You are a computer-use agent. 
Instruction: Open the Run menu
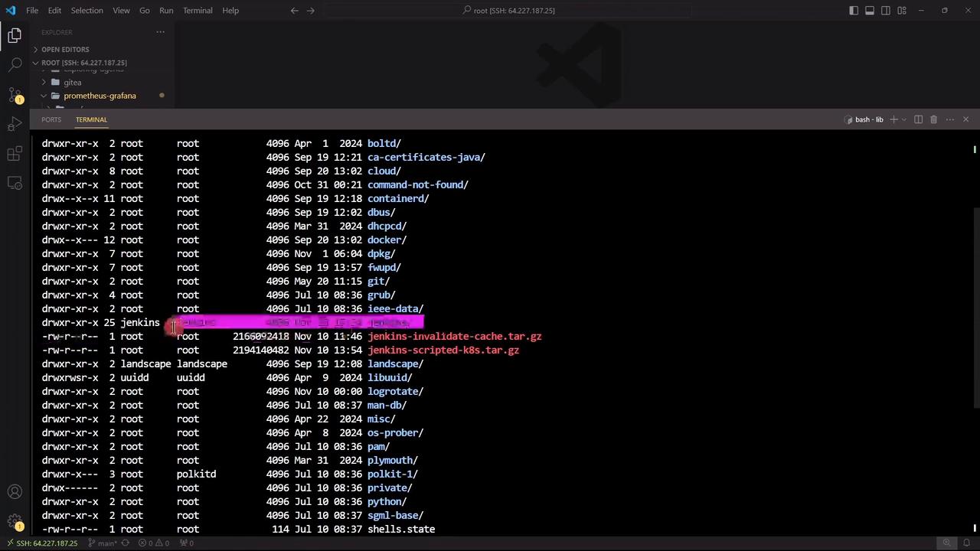[166, 11]
